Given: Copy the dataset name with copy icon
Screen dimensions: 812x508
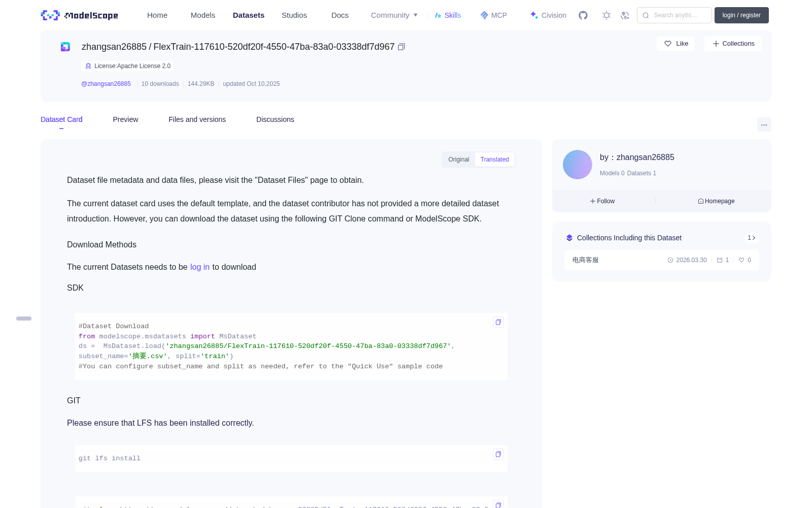Looking at the screenshot, I should pyautogui.click(x=401, y=47).
